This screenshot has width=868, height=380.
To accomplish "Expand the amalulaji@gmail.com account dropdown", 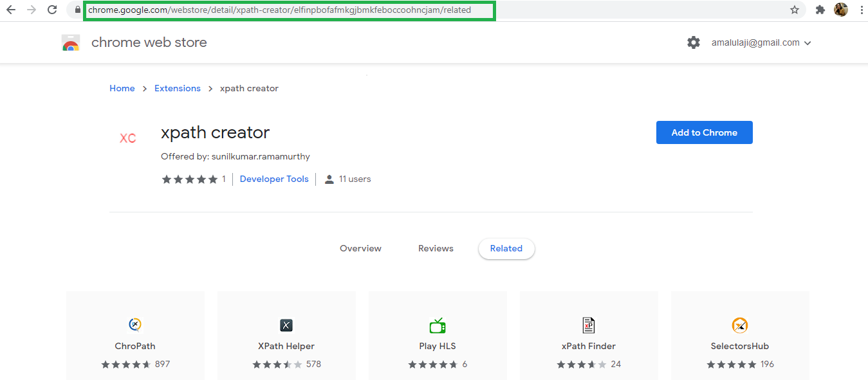I will click(761, 43).
